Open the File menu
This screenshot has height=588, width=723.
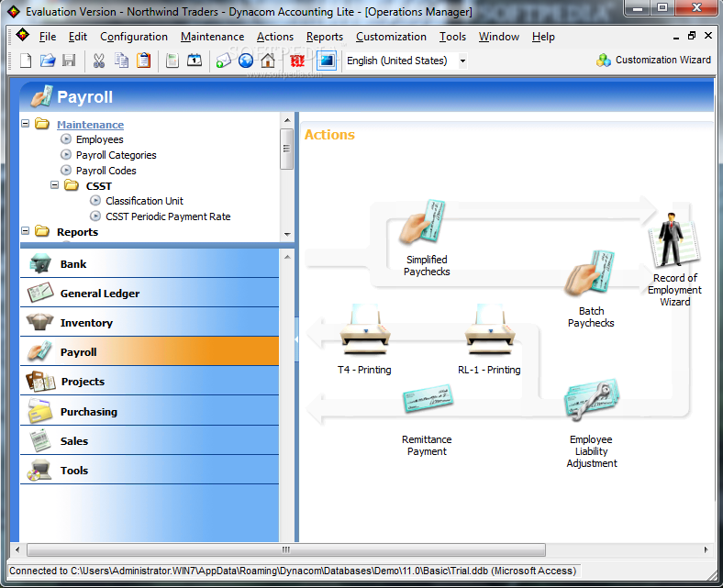48,37
